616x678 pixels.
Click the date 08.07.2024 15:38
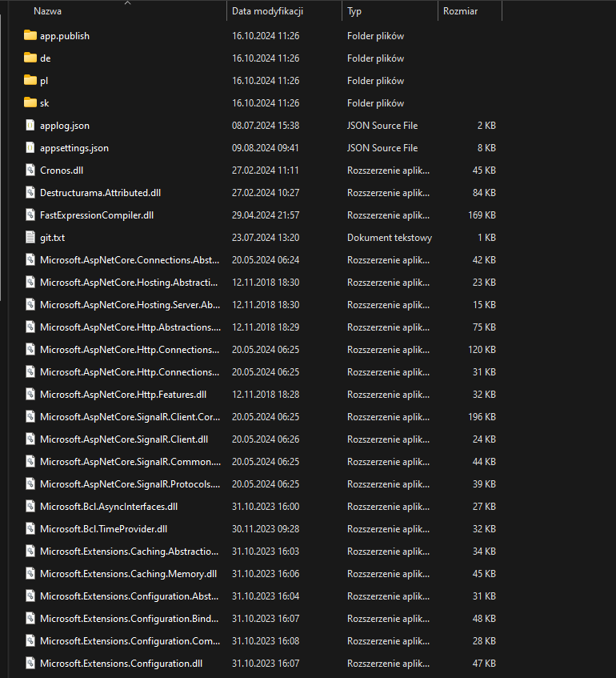pos(266,126)
